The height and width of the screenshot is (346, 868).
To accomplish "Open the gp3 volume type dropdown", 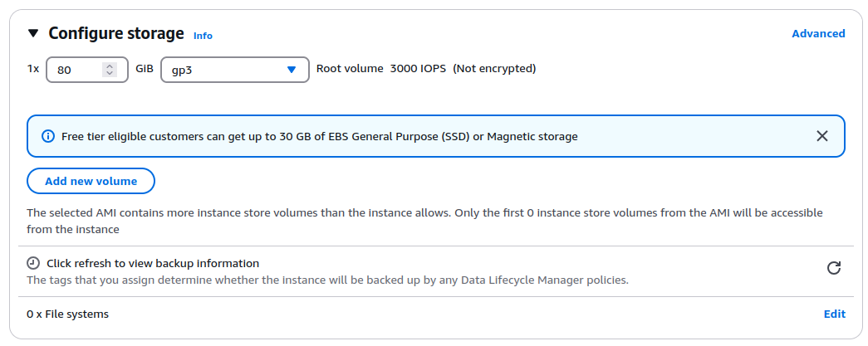I will click(x=234, y=71).
